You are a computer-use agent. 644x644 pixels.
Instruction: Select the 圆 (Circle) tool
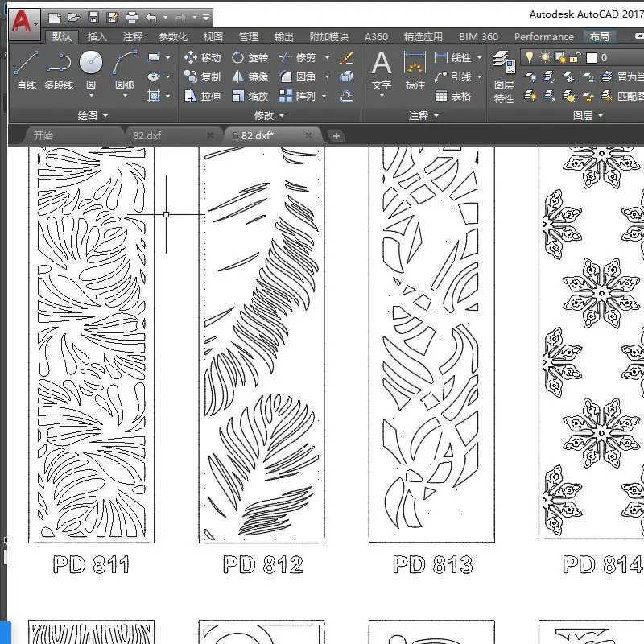[x=91, y=71]
